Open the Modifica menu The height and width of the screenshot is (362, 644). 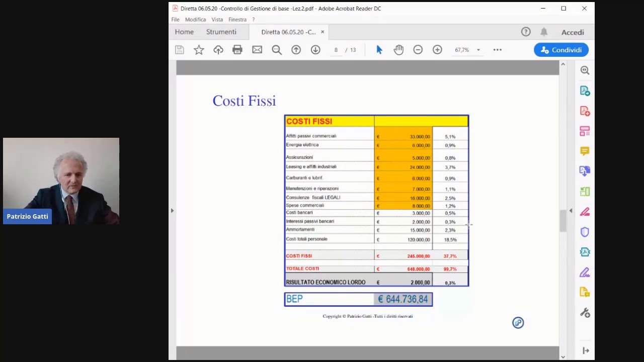click(195, 20)
